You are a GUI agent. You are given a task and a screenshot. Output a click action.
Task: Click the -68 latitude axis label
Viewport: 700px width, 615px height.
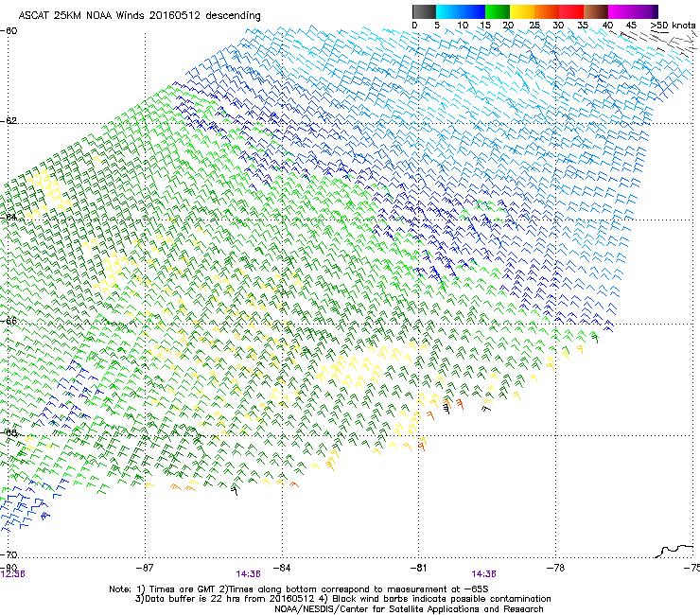point(9,432)
